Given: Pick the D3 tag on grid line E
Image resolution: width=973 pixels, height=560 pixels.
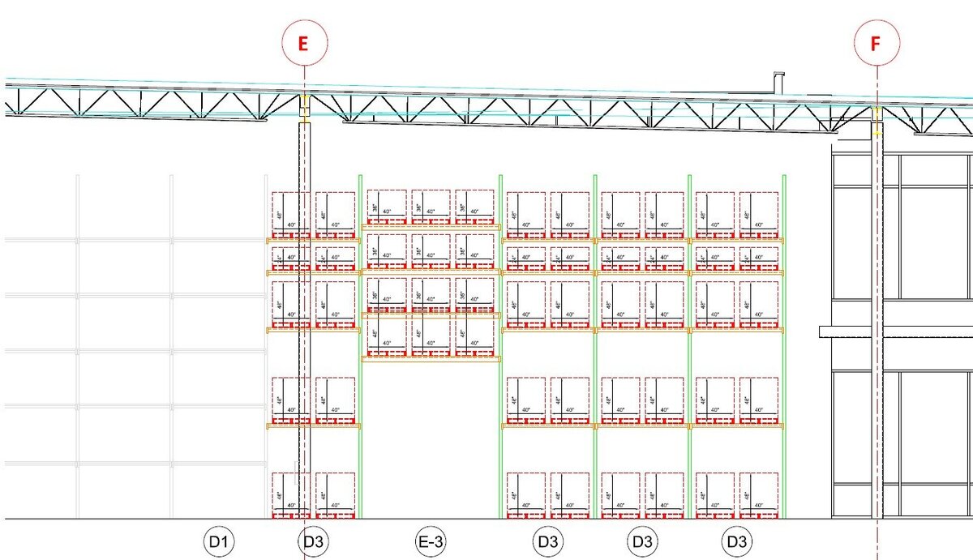Looking at the screenshot, I should pos(313,541).
